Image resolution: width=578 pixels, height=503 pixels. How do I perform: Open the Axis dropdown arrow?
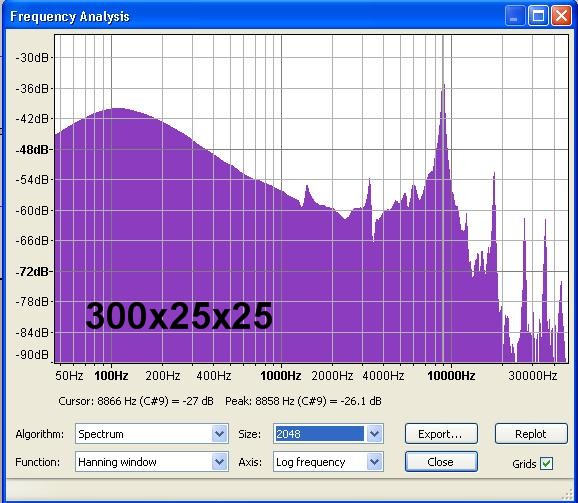[374, 462]
